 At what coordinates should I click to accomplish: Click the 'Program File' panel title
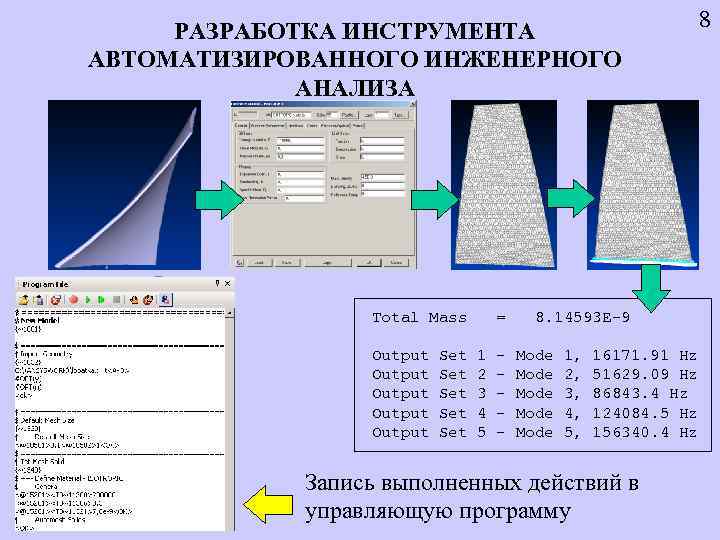point(45,284)
